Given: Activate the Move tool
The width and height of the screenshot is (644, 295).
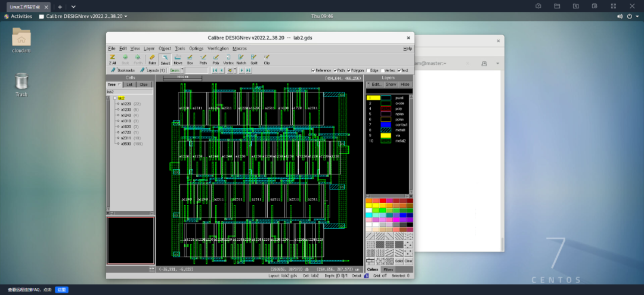Looking at the screenshot, I should pyautogui.click(x=178, y=58).
